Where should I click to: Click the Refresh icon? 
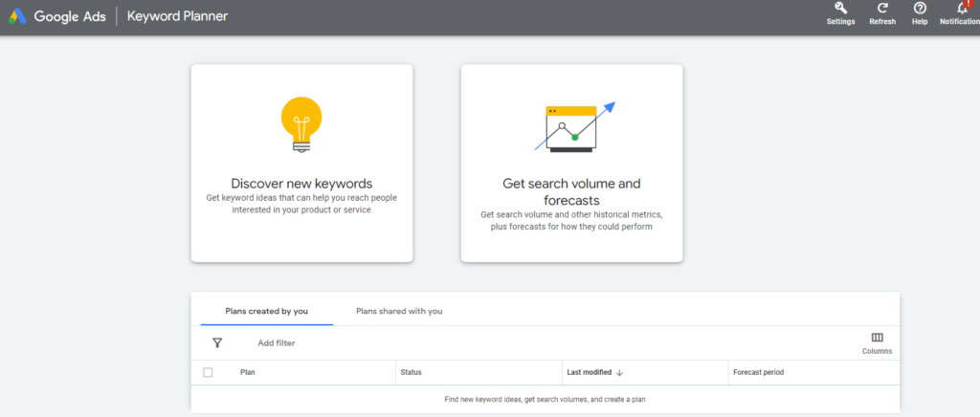(882, 8)
